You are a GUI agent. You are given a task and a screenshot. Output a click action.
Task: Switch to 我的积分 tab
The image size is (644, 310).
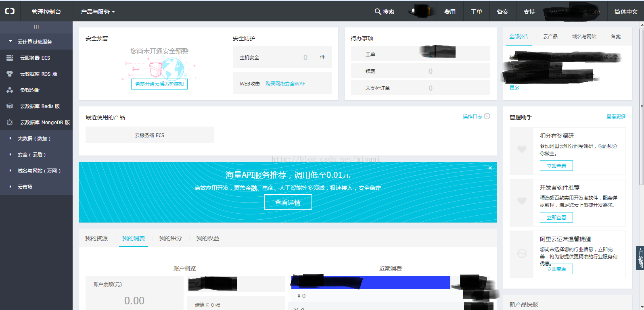[x=171, y=238]
